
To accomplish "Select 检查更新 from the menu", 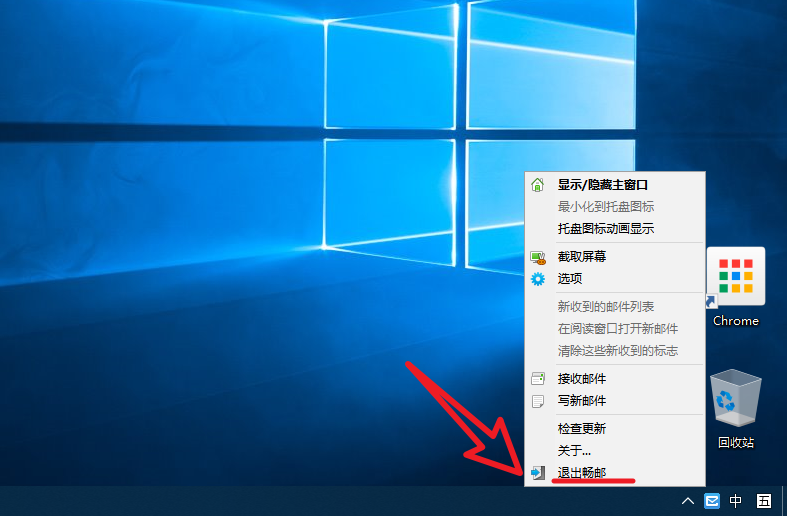I will tap(615, 428).
